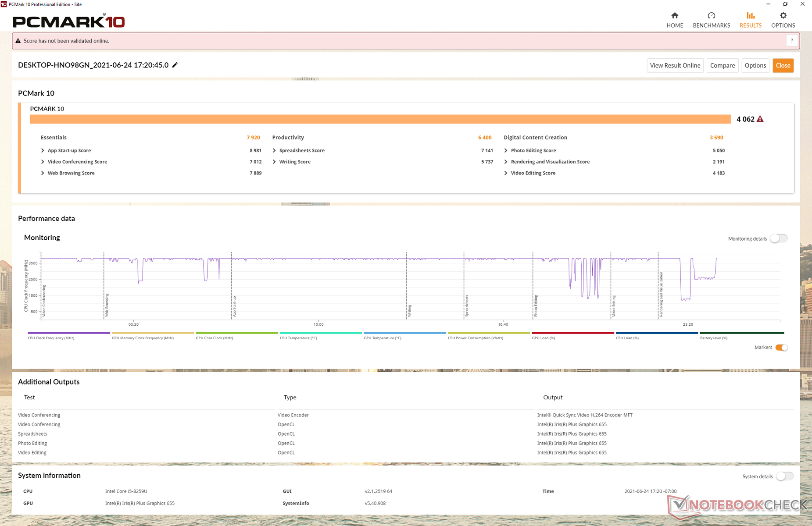Expand the Photo Editing Score row

(506, 150)
